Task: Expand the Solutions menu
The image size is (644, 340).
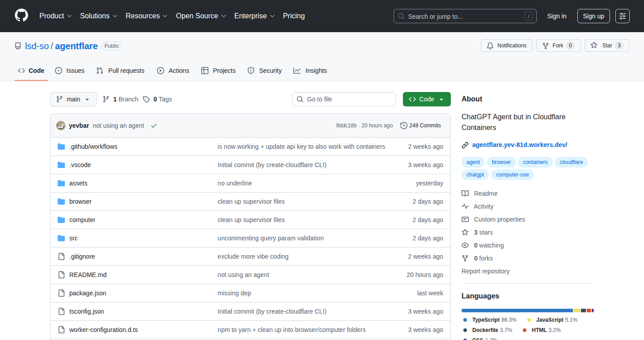Action: coord(99,16)
